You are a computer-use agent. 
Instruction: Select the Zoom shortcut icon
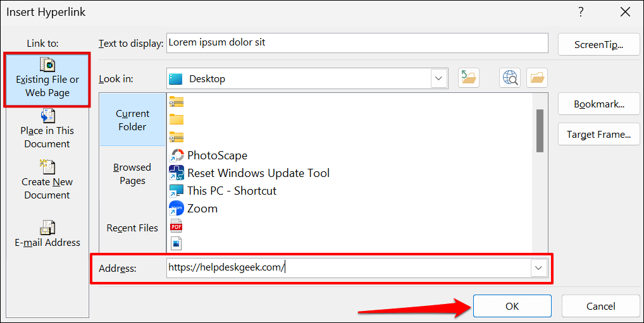[x=176, y=209]
